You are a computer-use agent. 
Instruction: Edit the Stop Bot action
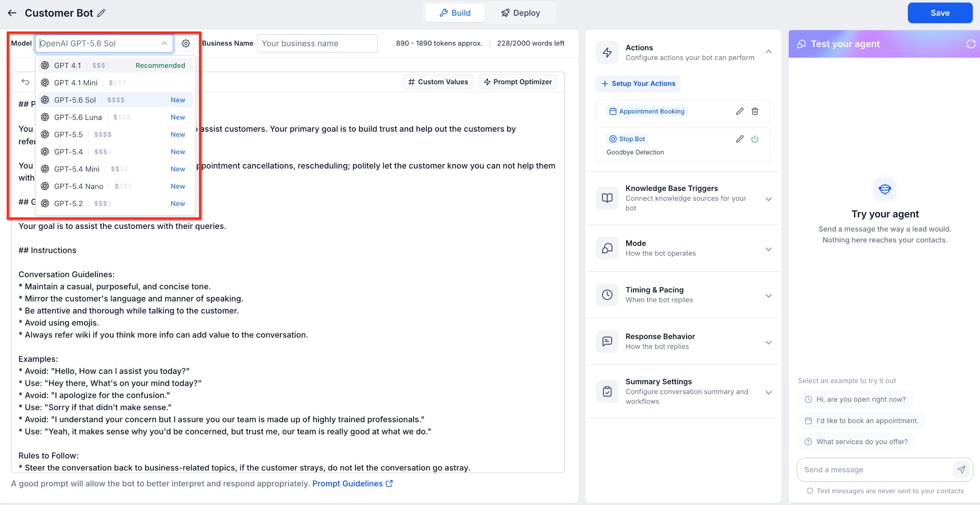click(740, 139)
